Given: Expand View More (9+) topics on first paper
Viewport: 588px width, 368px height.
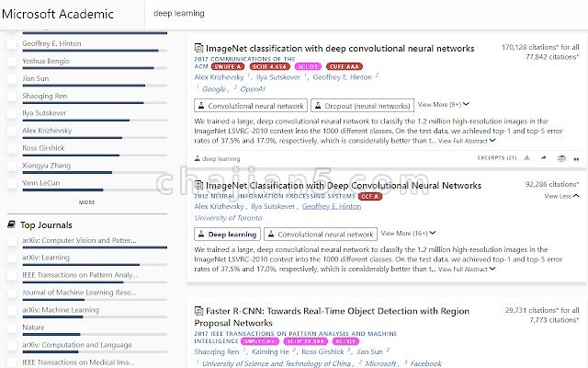Looking at the screenshot, I should pos(443,104).
